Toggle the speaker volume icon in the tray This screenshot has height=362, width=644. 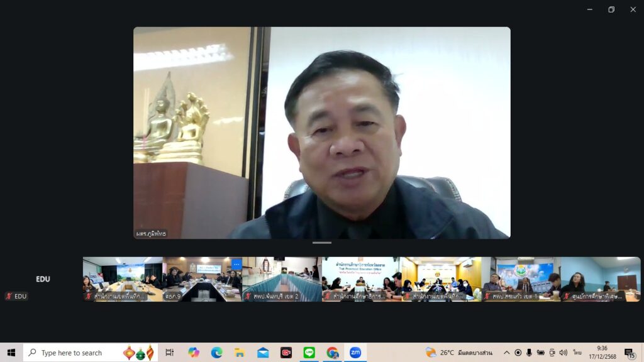coord(563,353)
